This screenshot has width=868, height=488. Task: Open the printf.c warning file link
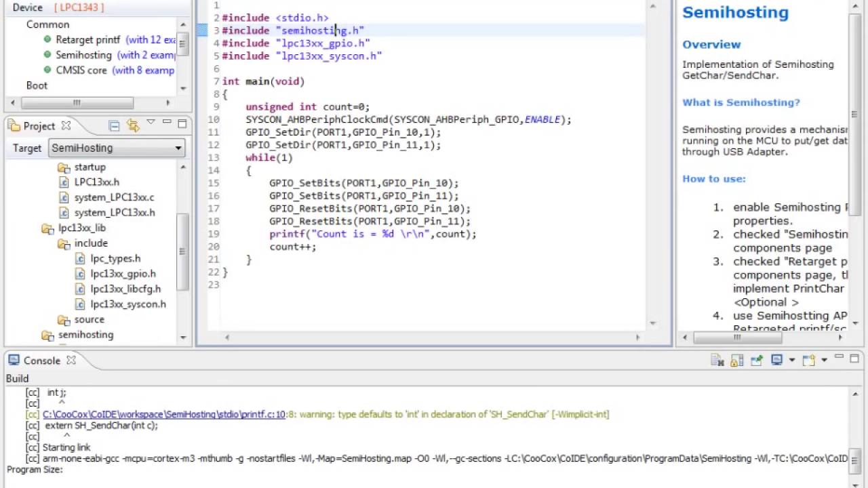tap(163, 414)
